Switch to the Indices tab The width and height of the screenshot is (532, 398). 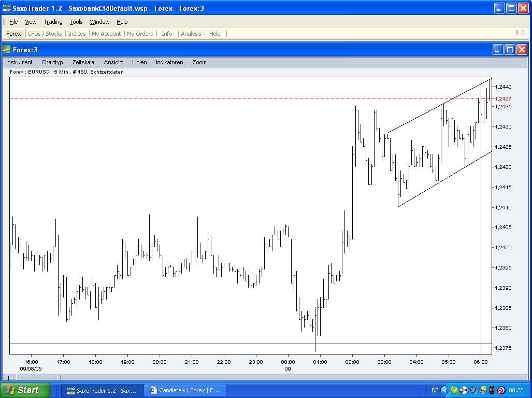[77, 34]
